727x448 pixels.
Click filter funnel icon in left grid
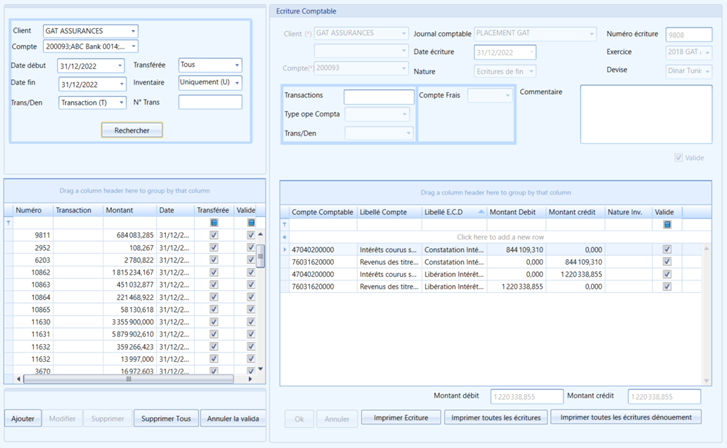8,223
